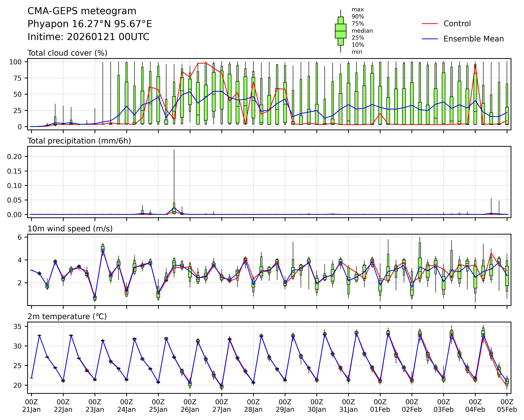The image size is (524, 420).
Task: Click the '00Z 29Jan' x-axis label
Action: [x=285, y=406]
